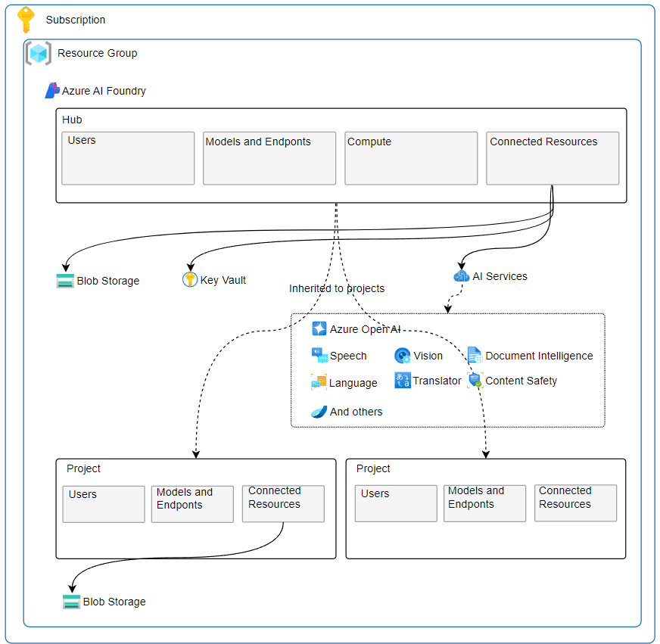The height and width of the screenshot is (644, 660).
Task: Click the 'Resource Group' label
Action: (97, 53)
